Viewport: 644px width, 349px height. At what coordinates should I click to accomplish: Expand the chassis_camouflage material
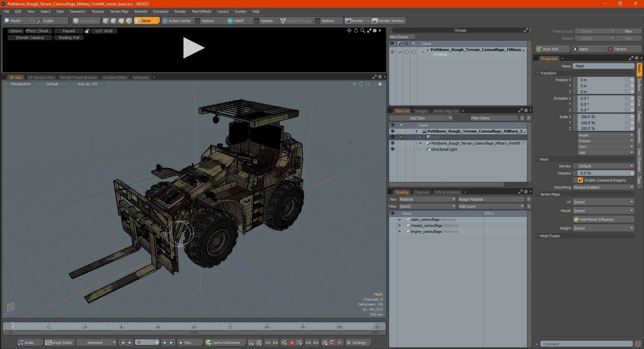click(x=400, y=226)
